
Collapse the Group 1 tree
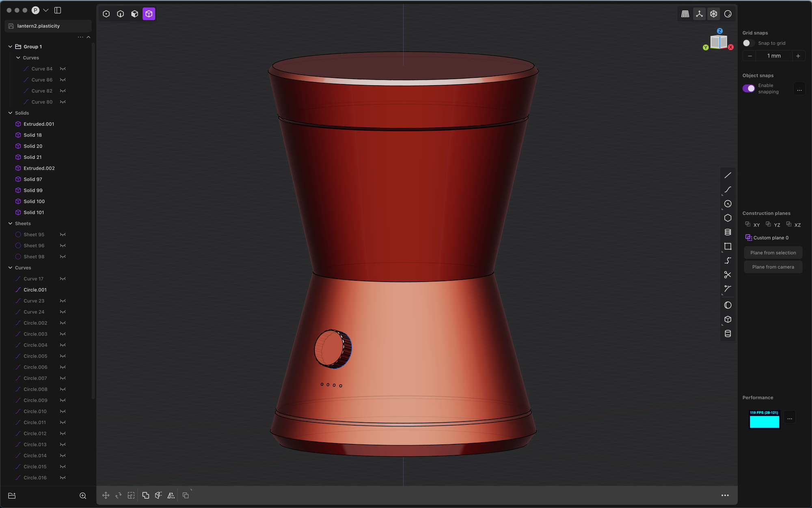pos(10,47)
